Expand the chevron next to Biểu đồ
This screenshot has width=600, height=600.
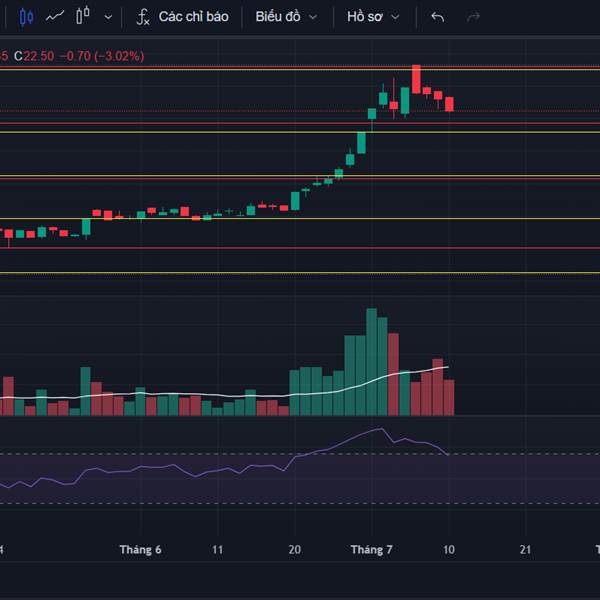click(313, 17)
